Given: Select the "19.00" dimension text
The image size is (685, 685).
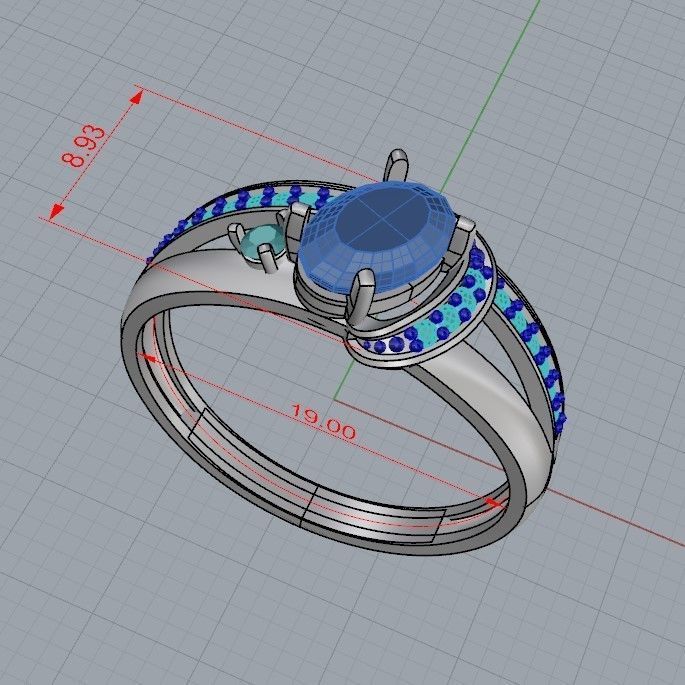Looking at the screenshot, I should click(x=324, y=422).
